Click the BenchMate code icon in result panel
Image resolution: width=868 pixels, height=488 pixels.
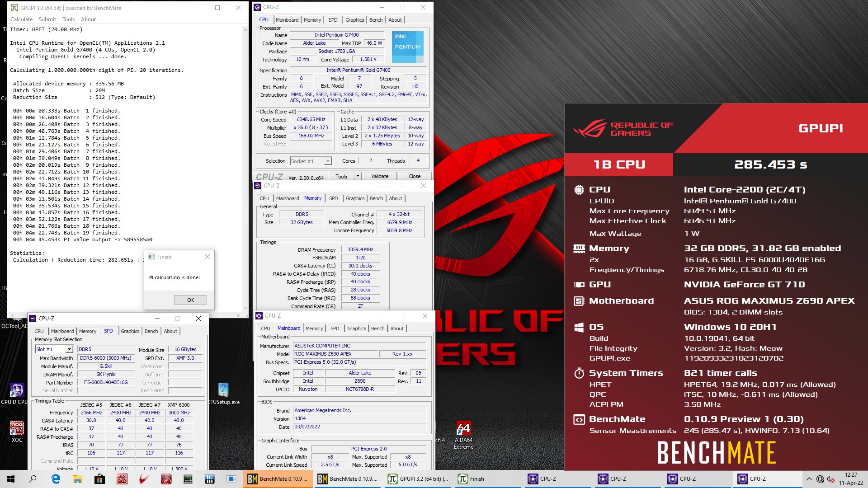click(x=579, y=420)
